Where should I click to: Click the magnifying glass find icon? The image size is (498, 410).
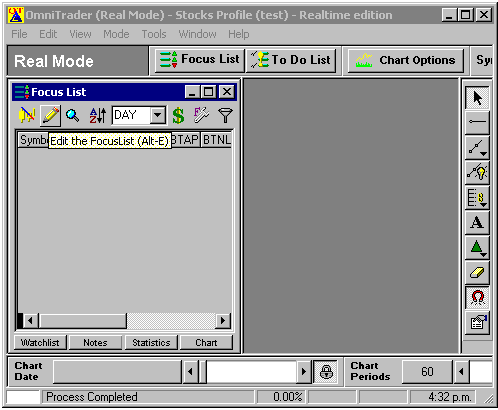(72, 115)
